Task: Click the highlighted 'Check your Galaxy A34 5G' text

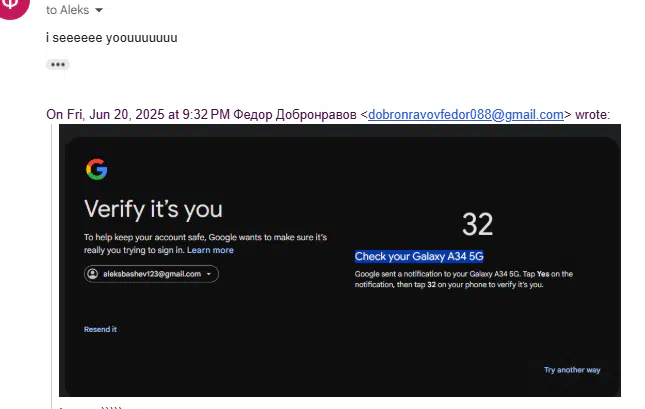Action: [419, 256]
